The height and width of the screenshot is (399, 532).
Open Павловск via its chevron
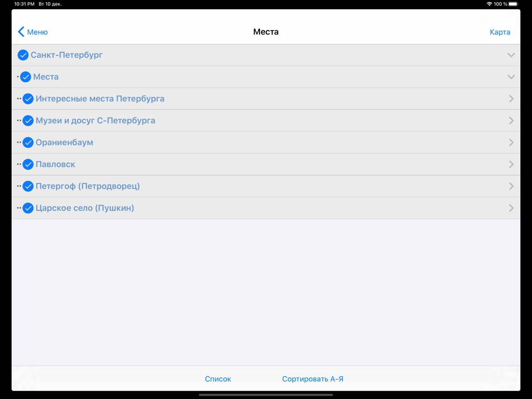click(x=511, y=164)
